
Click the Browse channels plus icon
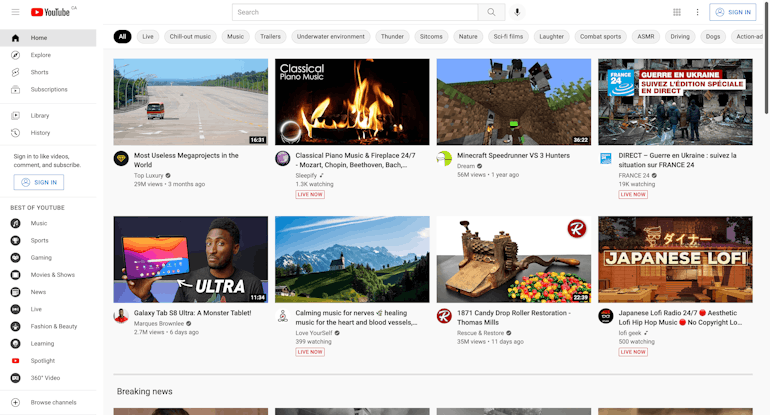16,402
